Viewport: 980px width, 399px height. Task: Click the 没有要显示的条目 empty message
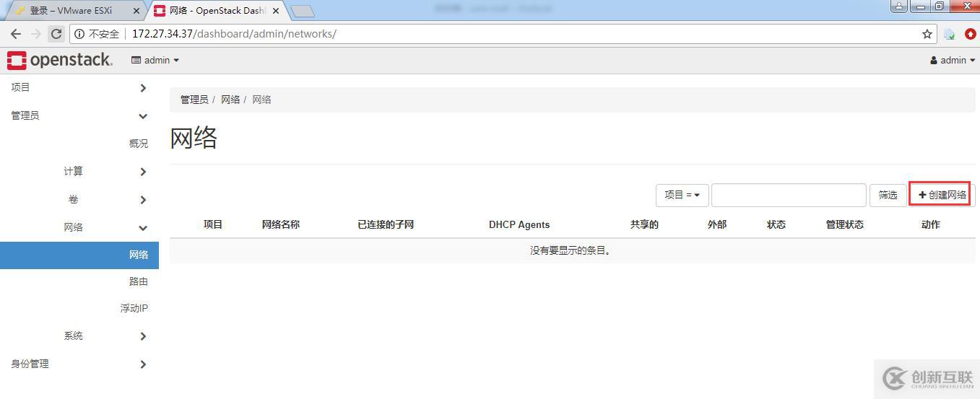point(571,250)
